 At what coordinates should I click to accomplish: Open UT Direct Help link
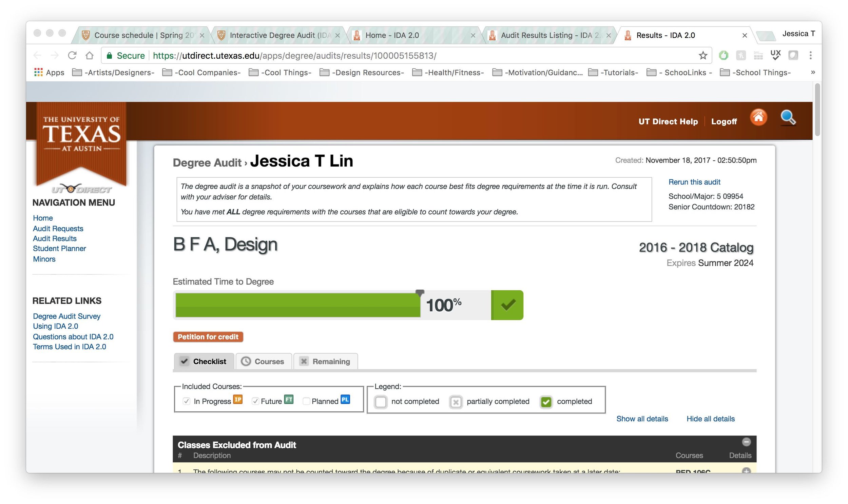(x=668, y=121)
